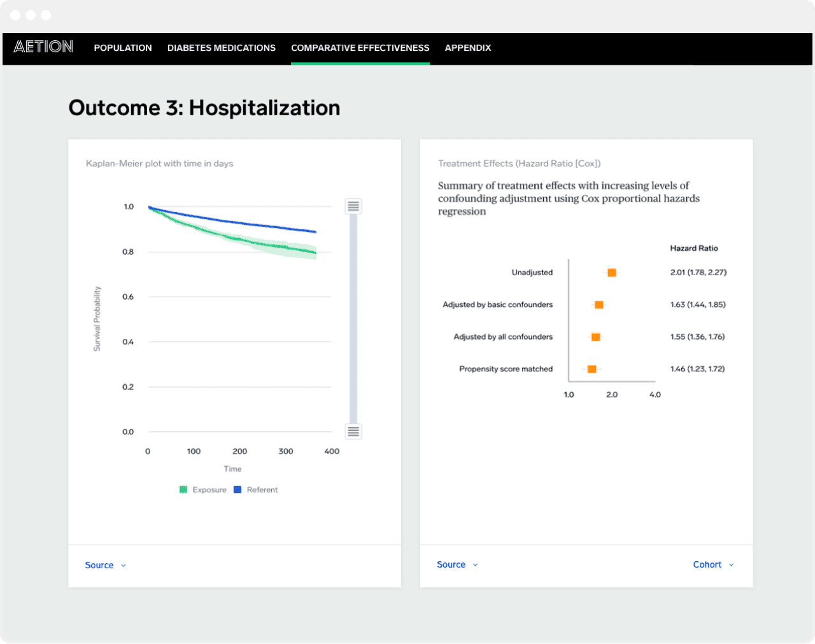Click the Unadjusted hazard ratio marker
The width and height of the screenshot is (815, 644).
pyautogui.click(x=612, y=273)
